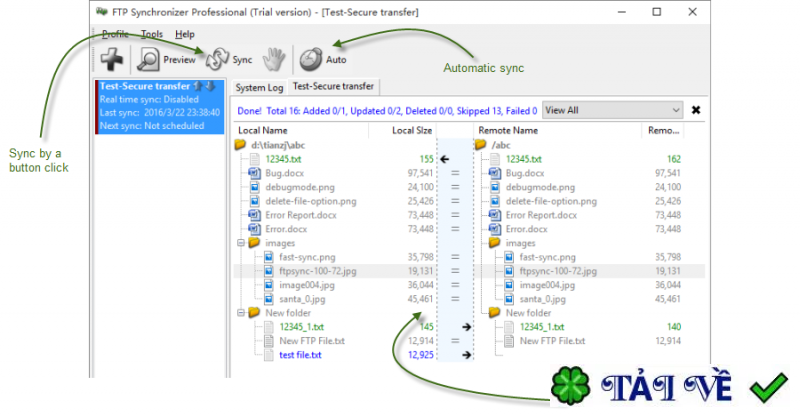The height and width of the screenshot is (417, 800).
Task: Select the Test-Secure transfer profile in sidebar
Action: click(160, 106)
